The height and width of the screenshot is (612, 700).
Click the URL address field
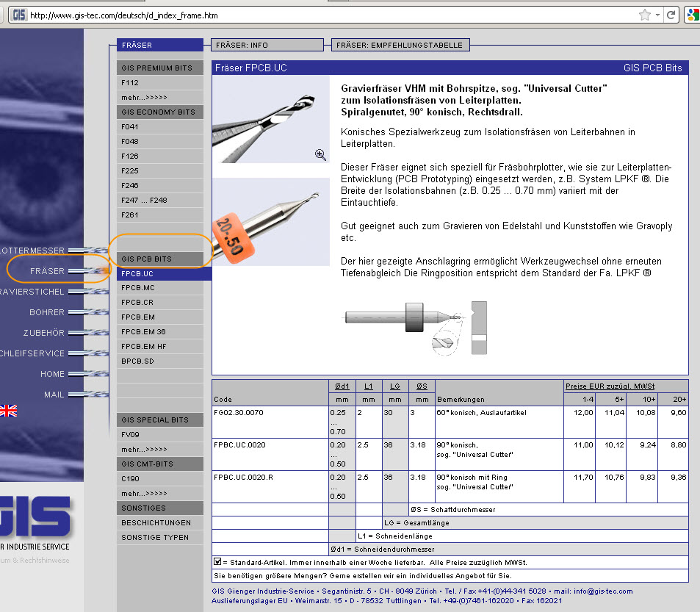point(331,15)
